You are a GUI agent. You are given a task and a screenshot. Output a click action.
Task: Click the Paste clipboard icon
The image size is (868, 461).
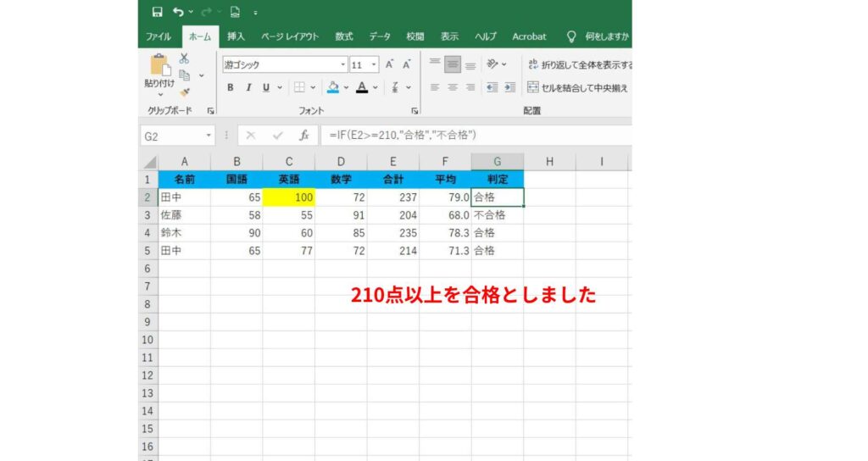click(x=160, y=64)
